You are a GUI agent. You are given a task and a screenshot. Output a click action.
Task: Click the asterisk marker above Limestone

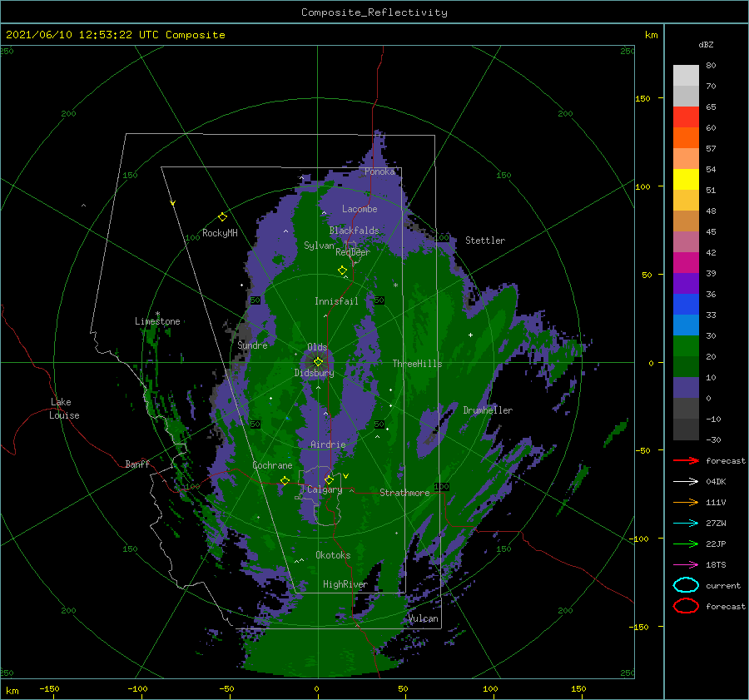157,315
